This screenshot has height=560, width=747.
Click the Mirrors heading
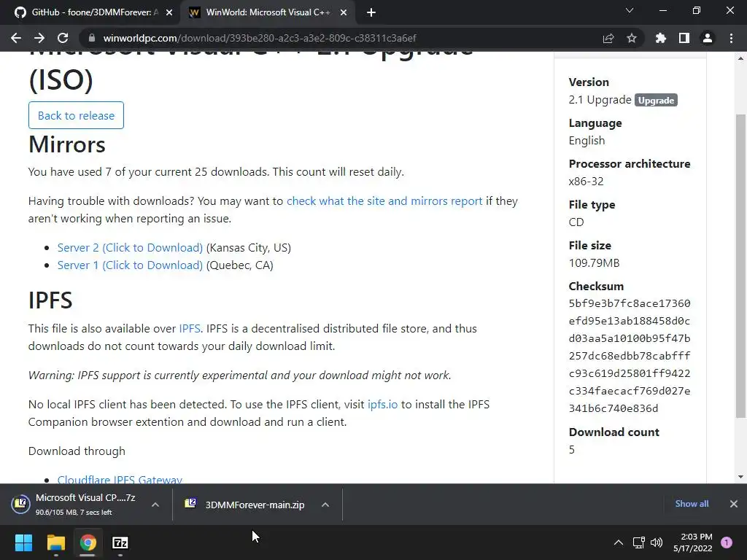point(66,144)
